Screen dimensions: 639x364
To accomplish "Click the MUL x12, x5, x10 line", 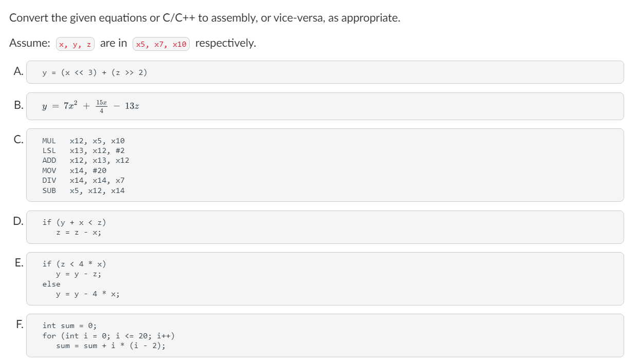I will point(84,141).
